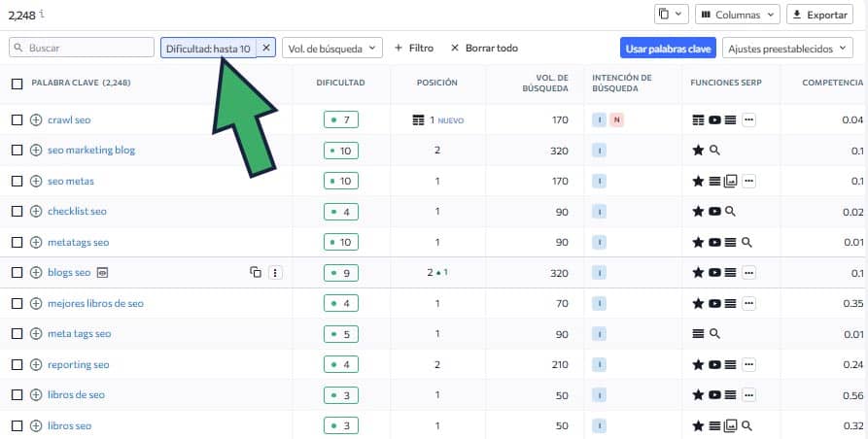Toggle the select-all checkbox in header
868x439 pixels.
pyautogui.click(x=17, y=84)
